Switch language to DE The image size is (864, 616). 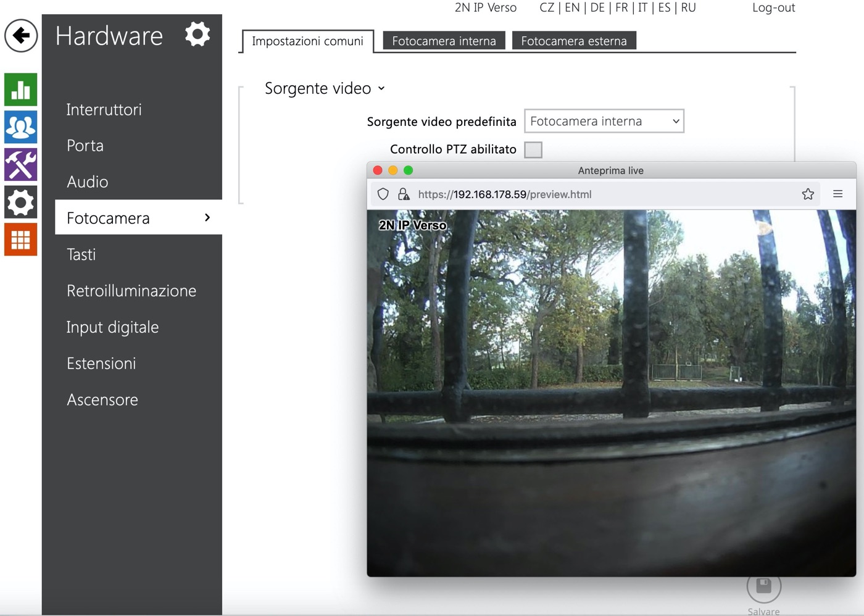(597, 7)
